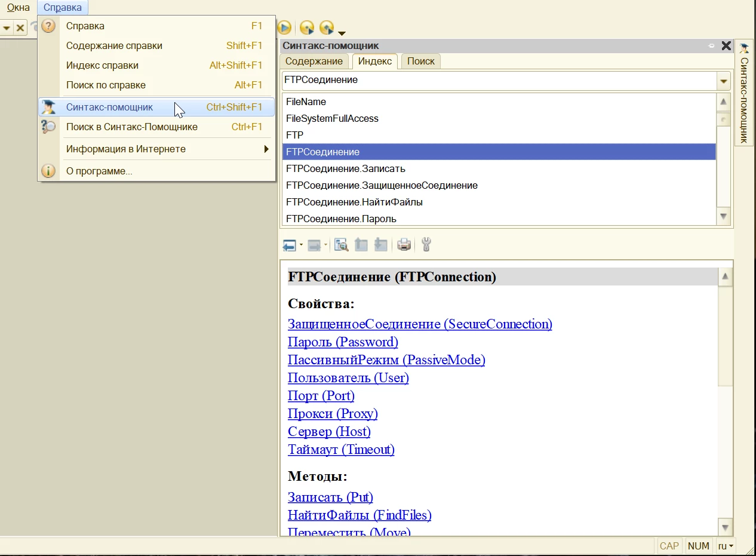
Task: Open dropdown arrow next to back button
Action: coord(301,245)
